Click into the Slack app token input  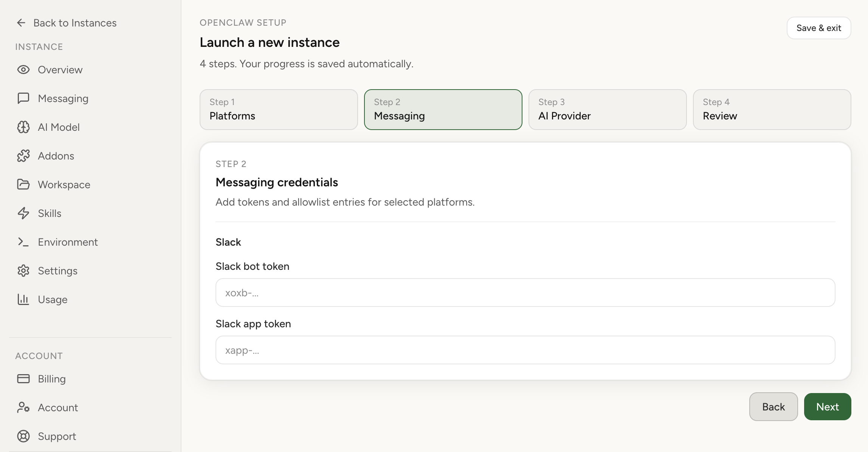[x=525, y=350]
